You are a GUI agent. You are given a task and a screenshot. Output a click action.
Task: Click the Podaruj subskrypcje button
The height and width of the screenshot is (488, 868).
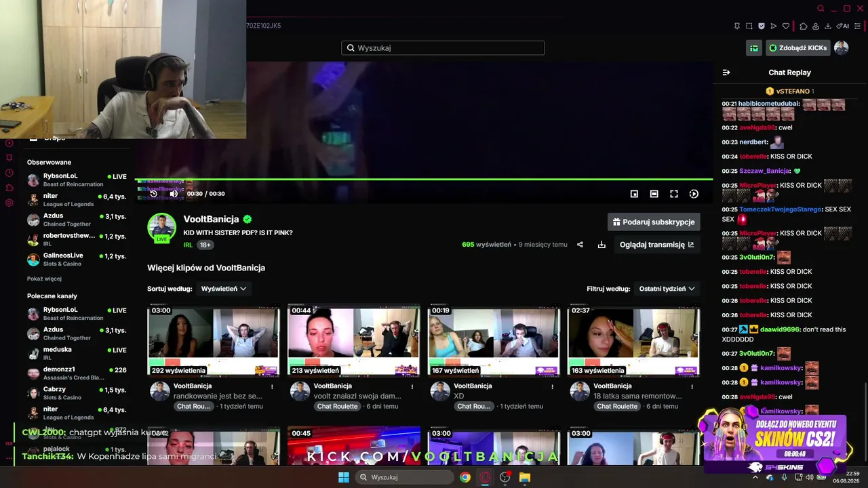[654, 222]
